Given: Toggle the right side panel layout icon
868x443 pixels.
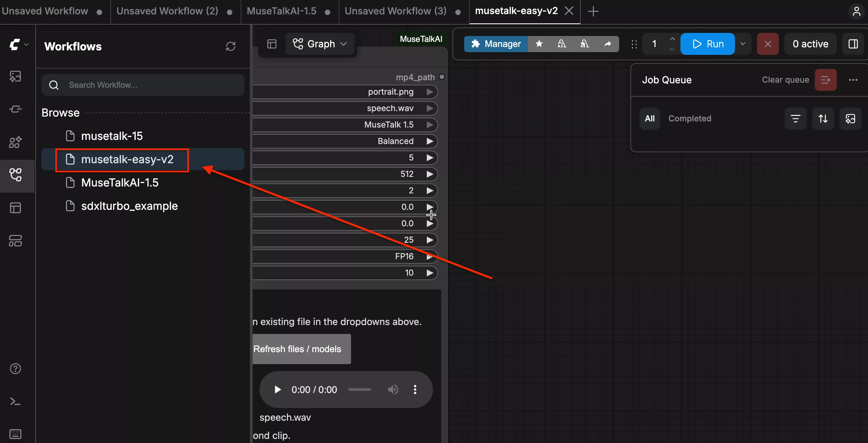Looking at the screenshot, I should 853,44.
